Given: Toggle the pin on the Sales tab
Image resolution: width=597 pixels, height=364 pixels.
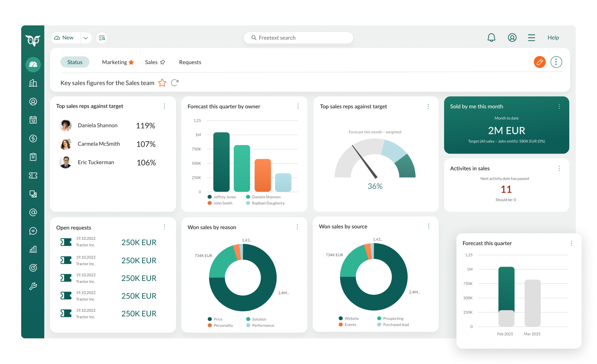Looking at the screenshot, I should (163, 62).
